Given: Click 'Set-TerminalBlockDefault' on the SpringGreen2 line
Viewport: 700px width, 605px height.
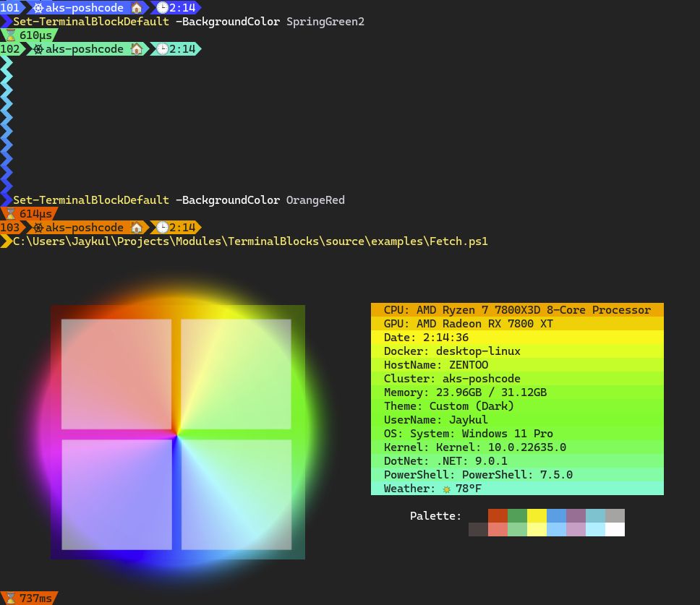Looking at the screenshot, I should point(91,22).
